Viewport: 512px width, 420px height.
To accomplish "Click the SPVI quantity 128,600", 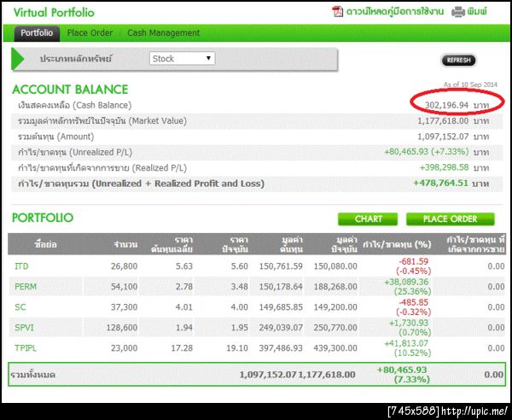I will point(122,328).
